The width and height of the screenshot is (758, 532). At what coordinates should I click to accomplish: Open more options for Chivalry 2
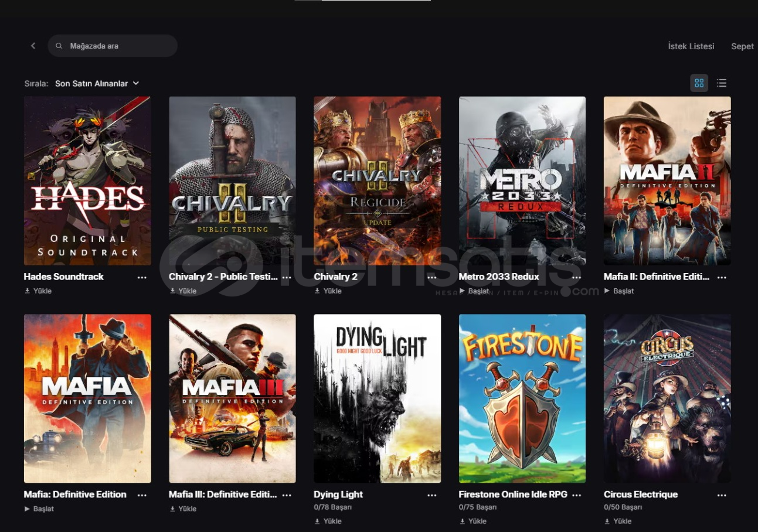tap(432, 277)
